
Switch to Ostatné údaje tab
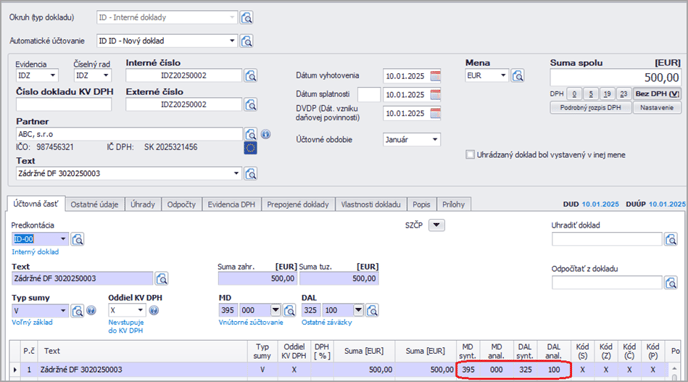click(94, 204)
